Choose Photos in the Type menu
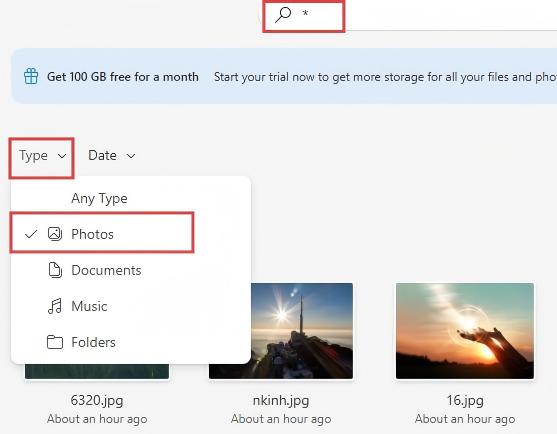 (x=131, y=234)
